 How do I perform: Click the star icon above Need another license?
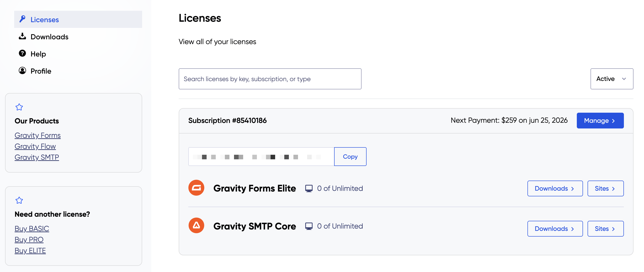[x=19, y=200]
